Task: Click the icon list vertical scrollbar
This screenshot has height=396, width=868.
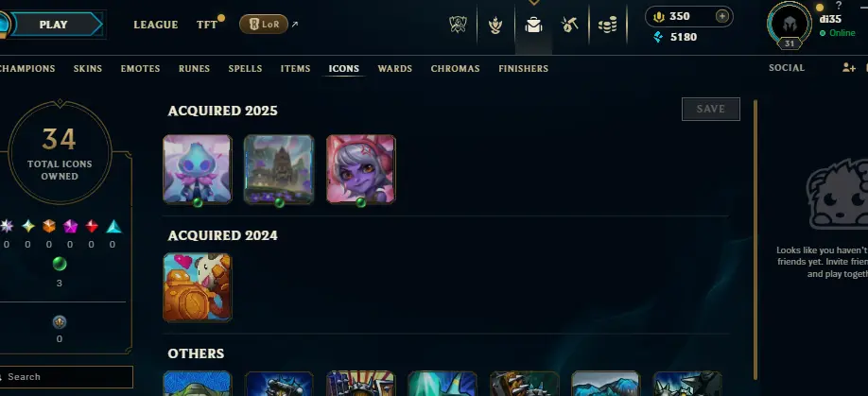Action: point(754,239)
